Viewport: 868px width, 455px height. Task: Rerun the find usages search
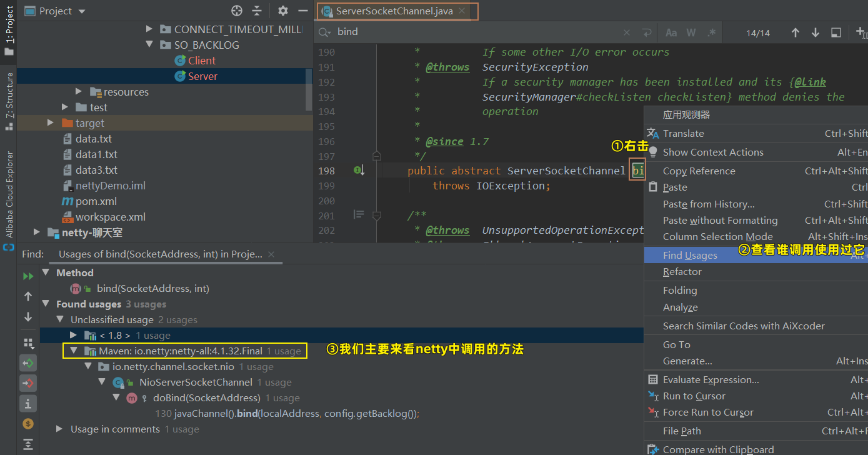[28, 276]
